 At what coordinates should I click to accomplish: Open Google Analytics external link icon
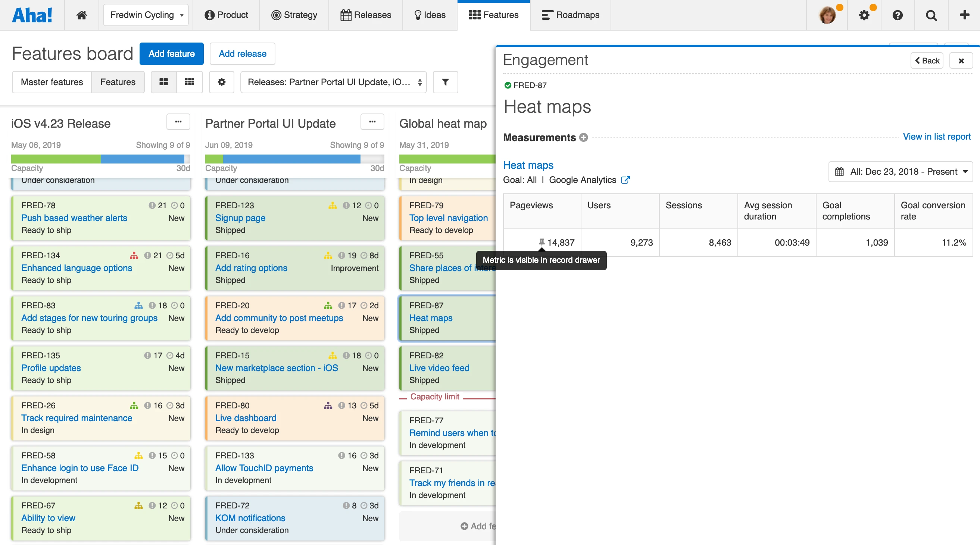pyautogui.click(x=625, y=180)
